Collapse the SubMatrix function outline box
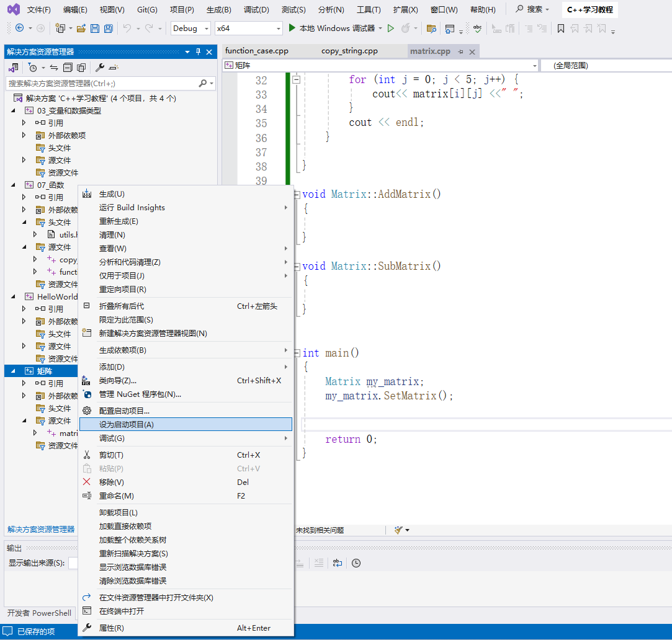 click(x=297, y=267)
